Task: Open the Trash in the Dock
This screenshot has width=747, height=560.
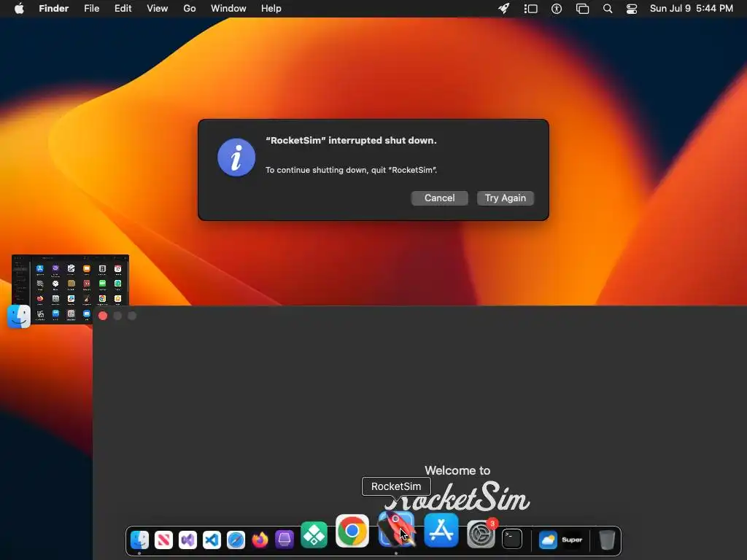Action: pyautogui.click(x=607, y=540)
